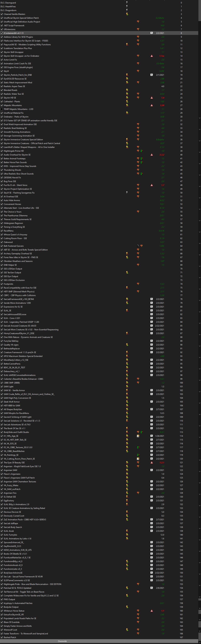Click the conflict icon on Cleaned Vanilla Masters

pos(127,14)
